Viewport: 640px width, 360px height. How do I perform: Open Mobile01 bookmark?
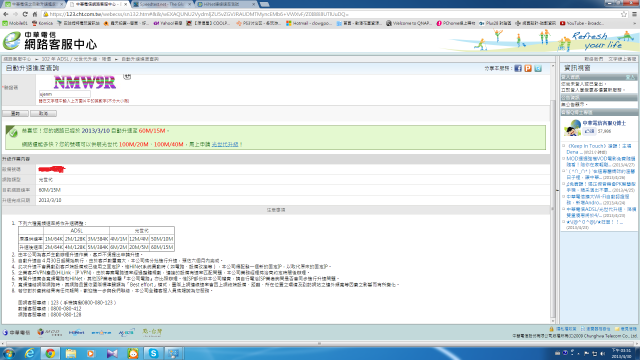[15, 23]
